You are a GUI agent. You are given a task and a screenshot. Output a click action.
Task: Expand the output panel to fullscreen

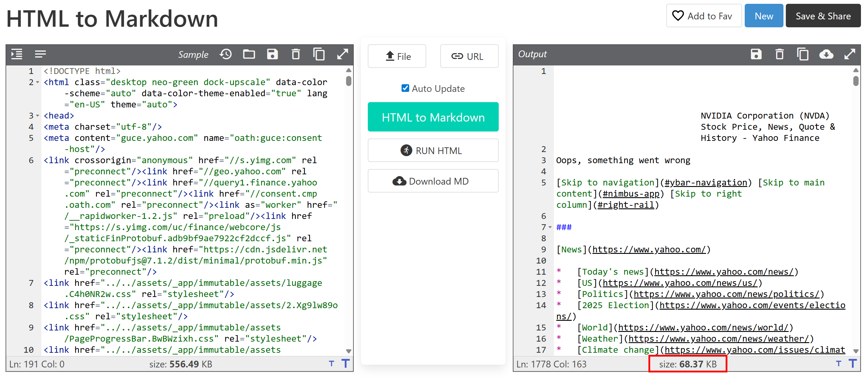pos(850,54)
